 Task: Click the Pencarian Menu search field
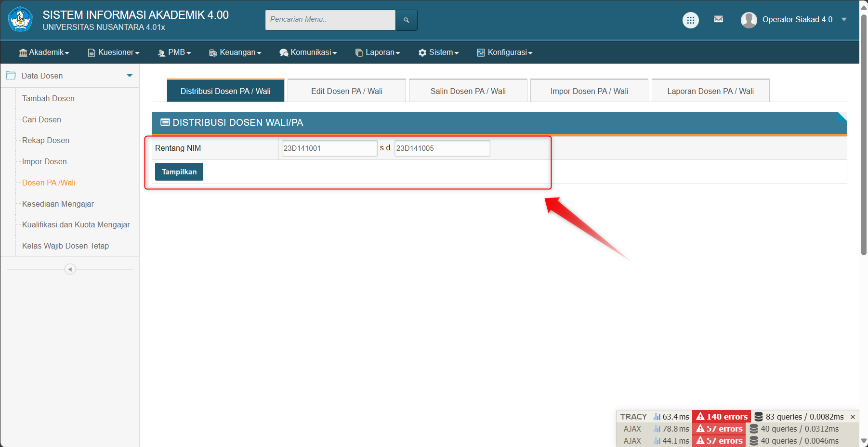(330, 20)
